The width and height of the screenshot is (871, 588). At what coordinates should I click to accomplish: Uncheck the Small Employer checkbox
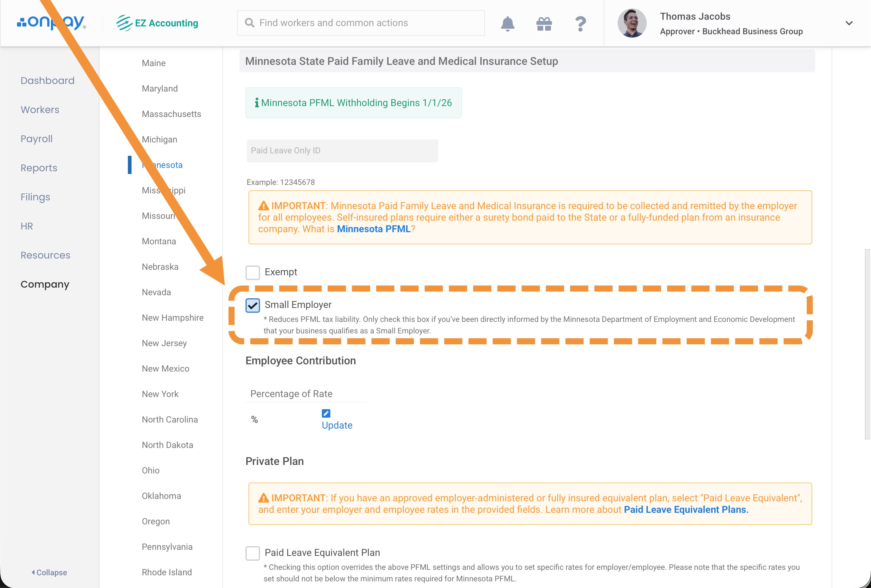253,306
